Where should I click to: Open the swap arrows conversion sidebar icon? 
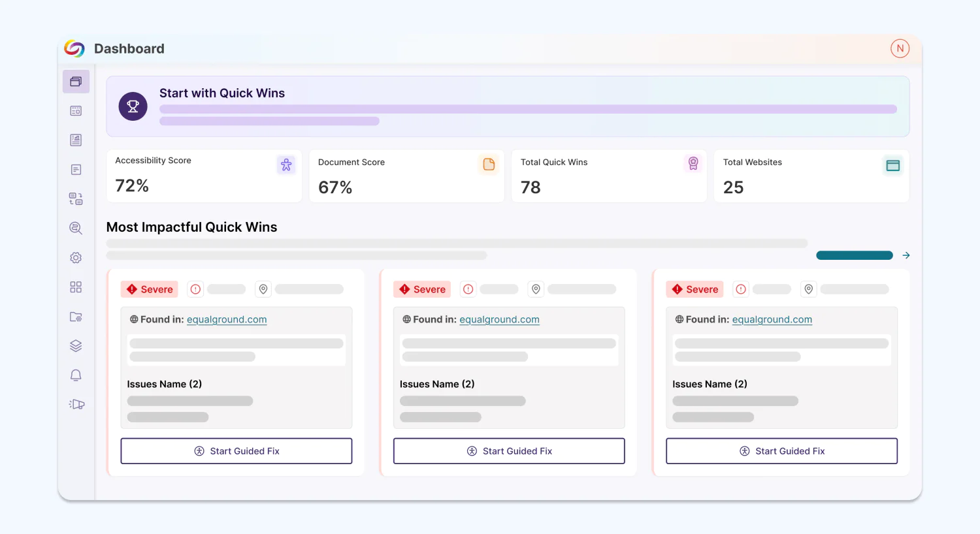76,199
